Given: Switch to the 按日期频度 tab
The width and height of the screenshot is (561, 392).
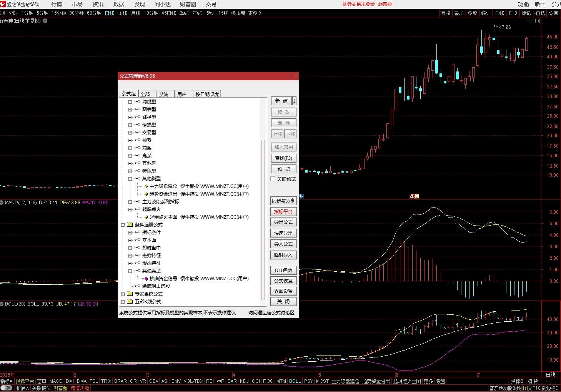Looking at the screenshot, I should tap(207, 94).
